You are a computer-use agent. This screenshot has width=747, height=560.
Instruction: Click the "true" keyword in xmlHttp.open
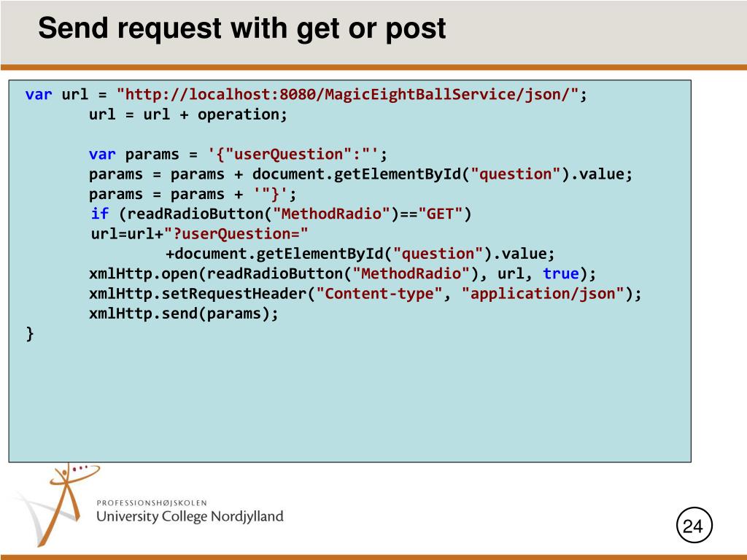[x=561, y=273]
